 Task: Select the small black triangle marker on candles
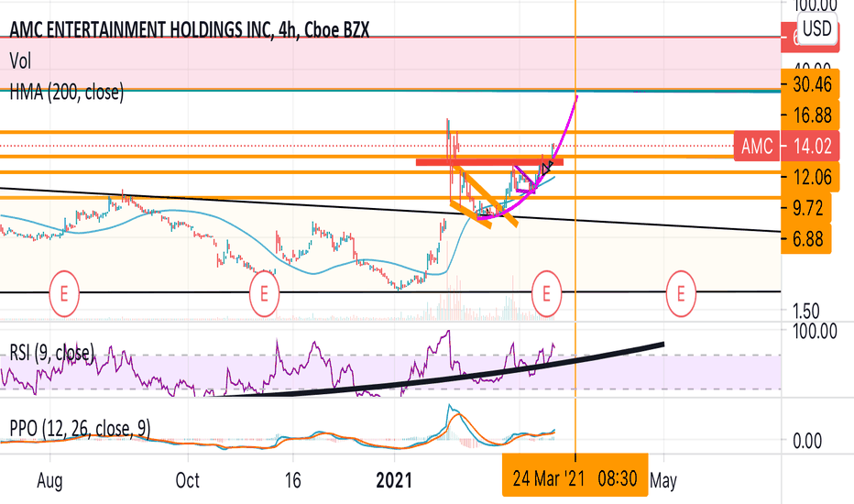tap(547, 167)
